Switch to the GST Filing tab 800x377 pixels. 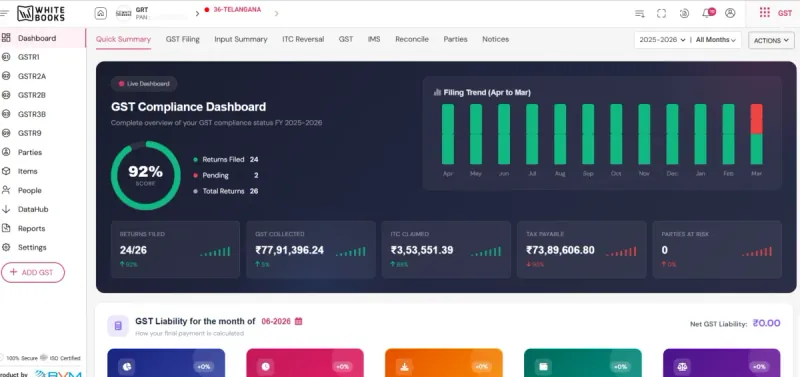(x=183, y=39)
